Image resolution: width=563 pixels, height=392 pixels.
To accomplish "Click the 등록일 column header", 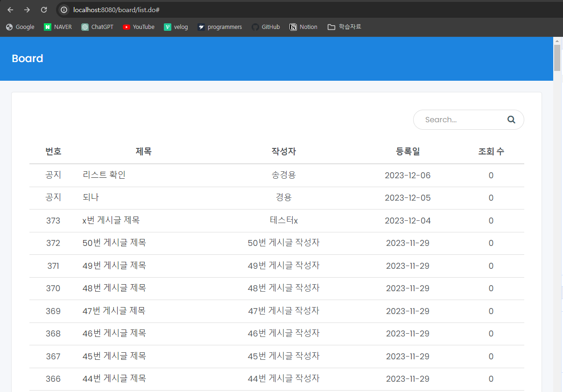I will (408, 152).
